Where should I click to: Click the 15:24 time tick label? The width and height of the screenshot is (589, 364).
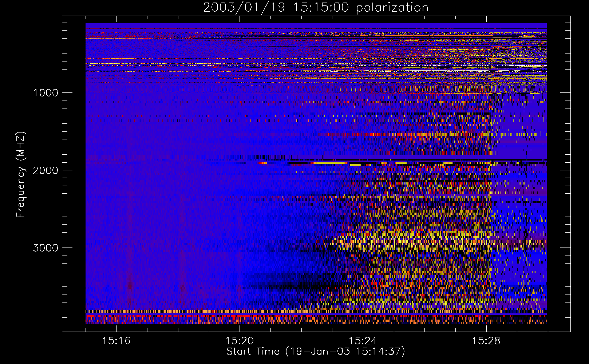coord(363,341)
